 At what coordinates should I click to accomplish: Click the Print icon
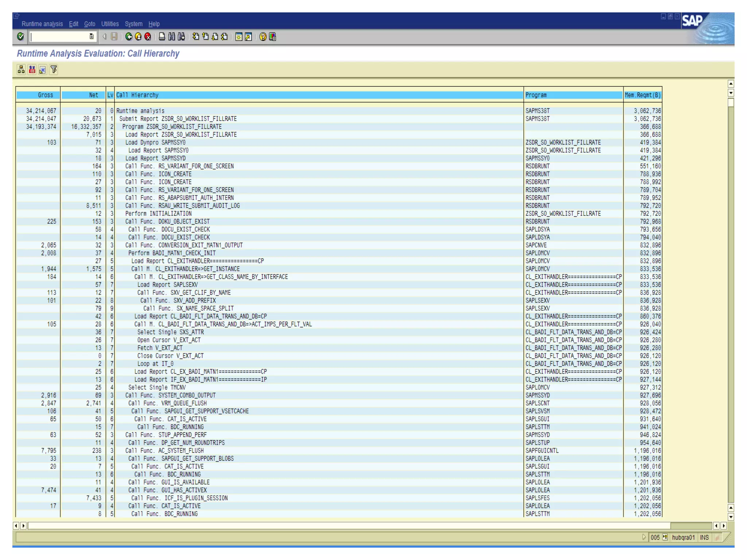click(162, 36)
